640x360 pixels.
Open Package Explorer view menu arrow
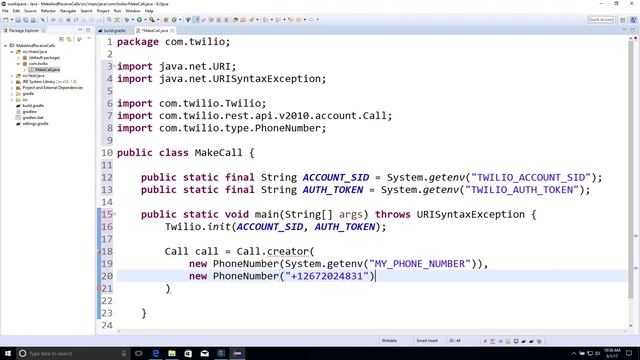pos(89,39)
